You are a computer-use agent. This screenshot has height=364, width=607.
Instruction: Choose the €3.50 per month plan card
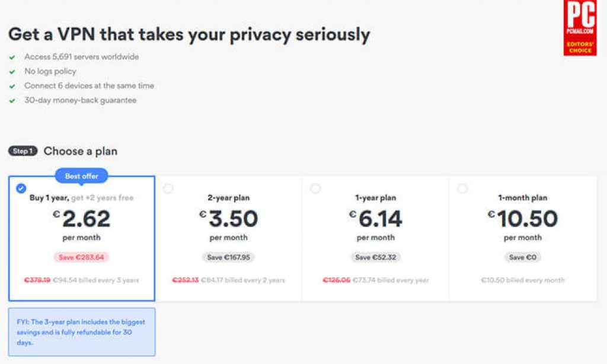[229, 238]
